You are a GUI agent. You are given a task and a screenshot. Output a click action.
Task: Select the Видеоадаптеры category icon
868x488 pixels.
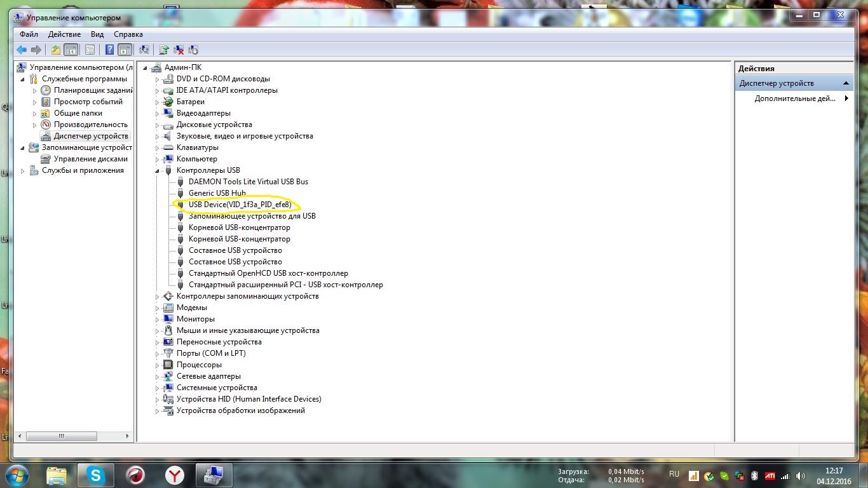coord(168,113)
